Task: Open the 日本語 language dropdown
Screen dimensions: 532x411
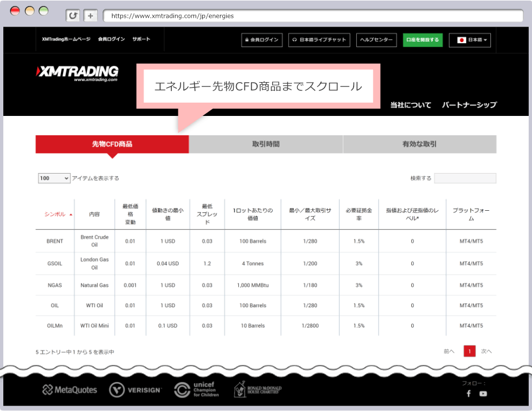Action: pos(469,40)
